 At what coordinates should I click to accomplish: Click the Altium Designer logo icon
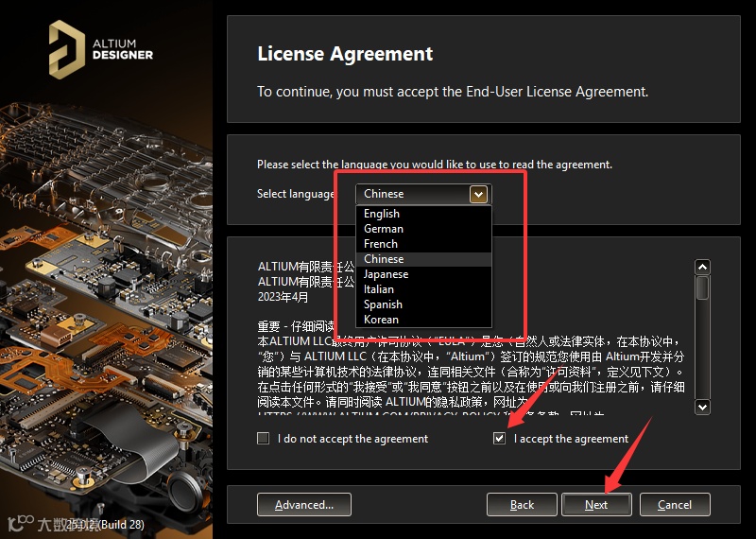66,49
